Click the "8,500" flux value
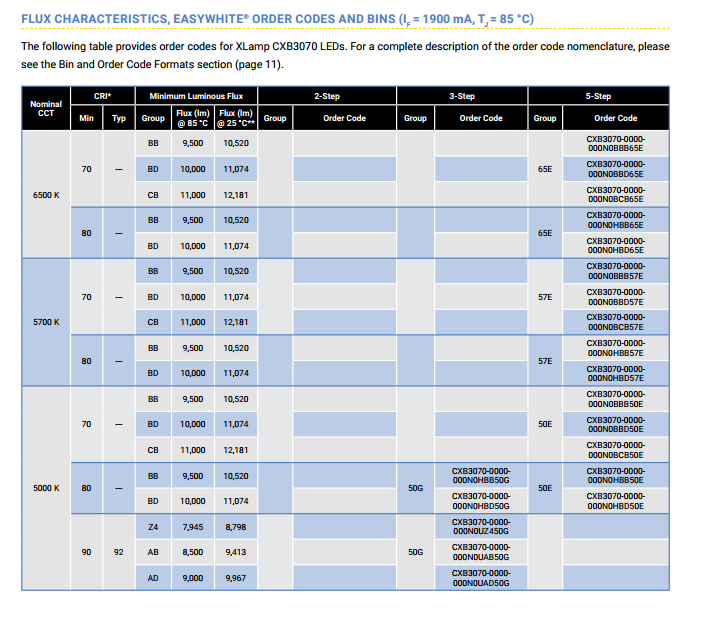The image size is (707, 619). click(x=193, y=552)
